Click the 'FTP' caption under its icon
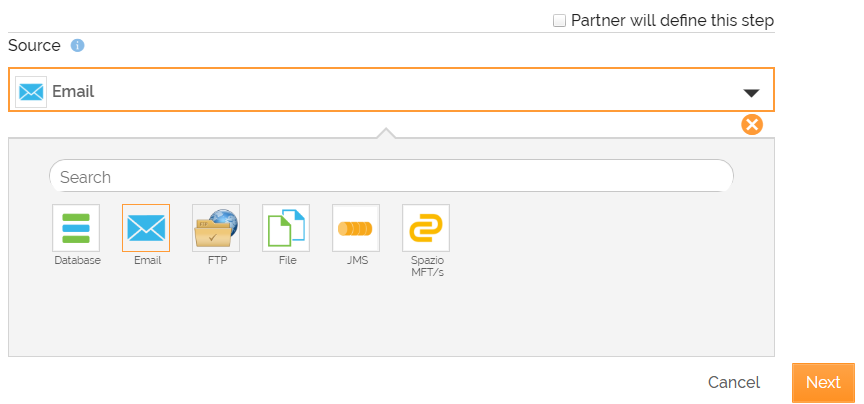864x404 pixels. click(x=217, y=260)
